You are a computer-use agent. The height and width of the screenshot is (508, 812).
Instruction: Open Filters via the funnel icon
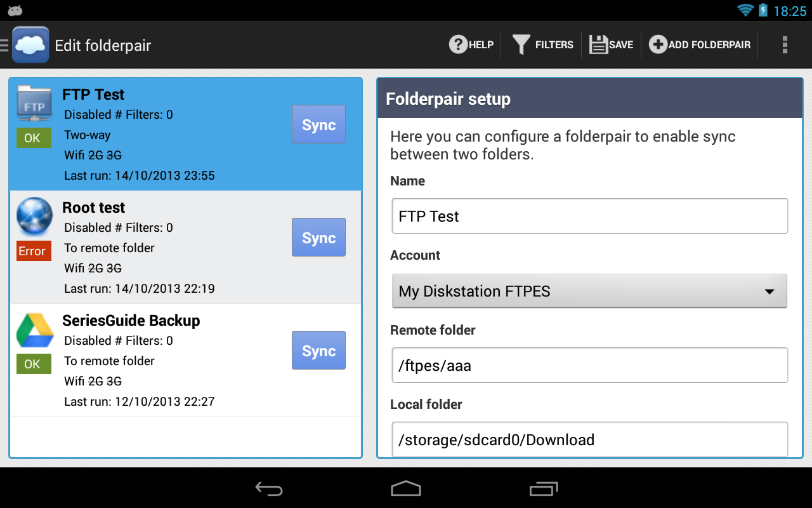[521, 44]
